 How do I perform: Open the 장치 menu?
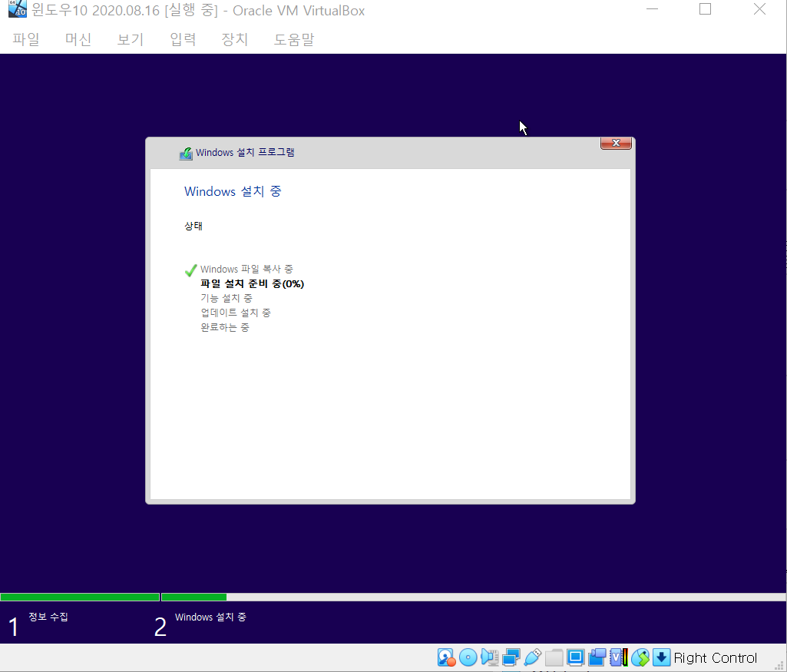point(235,39)
